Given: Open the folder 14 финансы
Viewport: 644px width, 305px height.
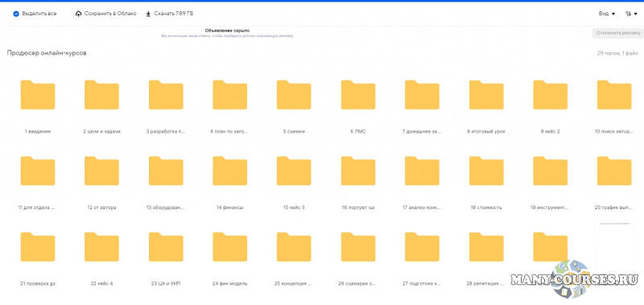Looking at the screenshot, I should coord(229,171).
